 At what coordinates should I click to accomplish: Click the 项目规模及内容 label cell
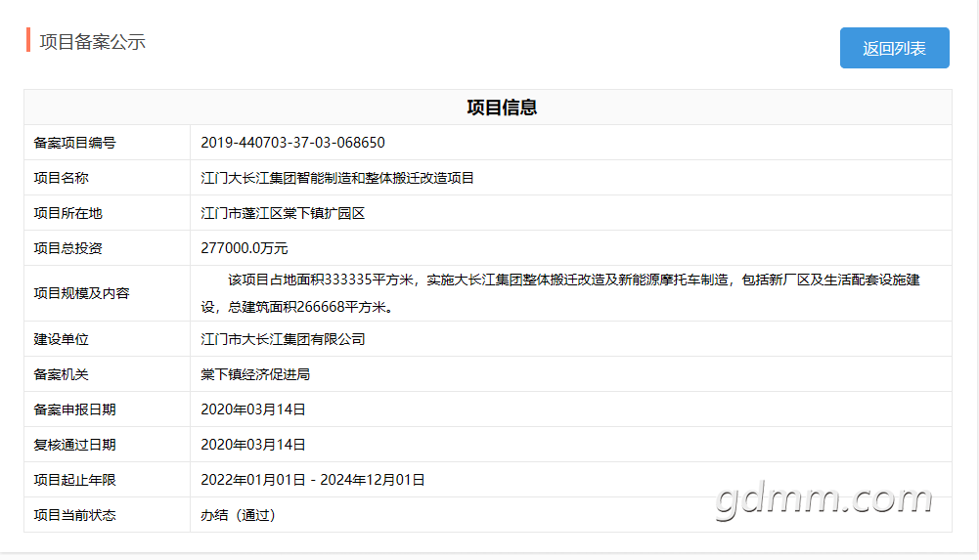[x=107, y=294]
